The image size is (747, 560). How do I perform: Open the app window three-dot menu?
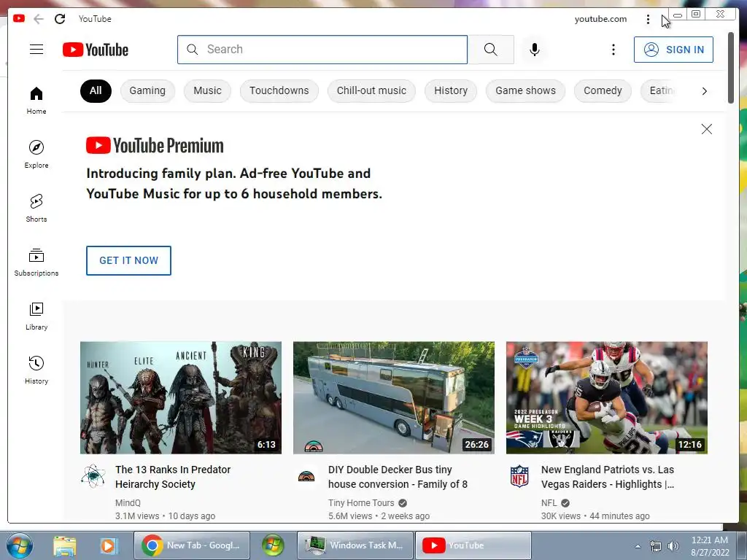[x=648, y=19]
